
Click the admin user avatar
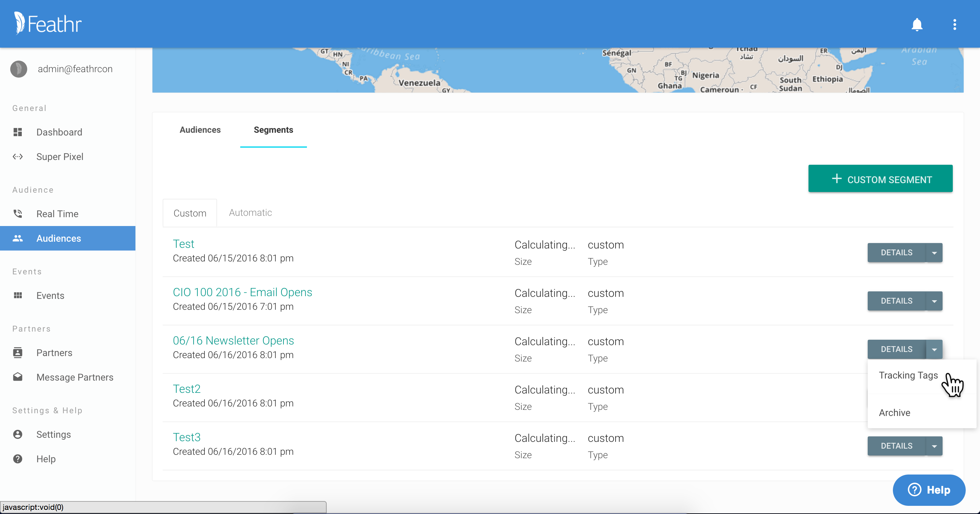18,69
